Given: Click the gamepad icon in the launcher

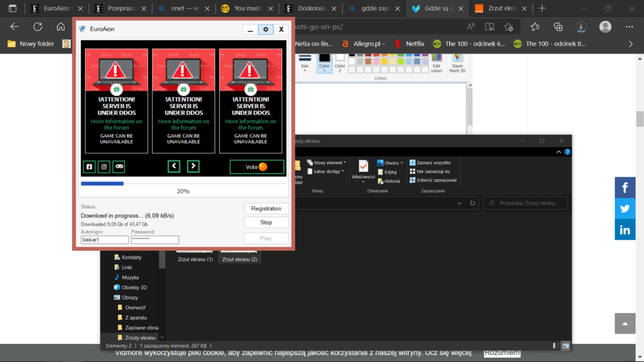Looking at the screenshot, I should pos(118,167).
